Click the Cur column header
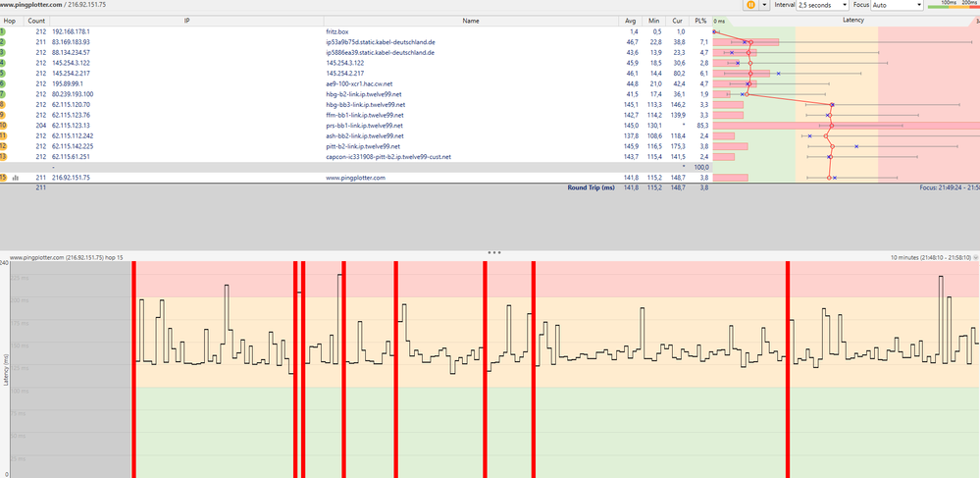Image resolution: width=980 pixels, height=478 pixels. tap(677, 21)
